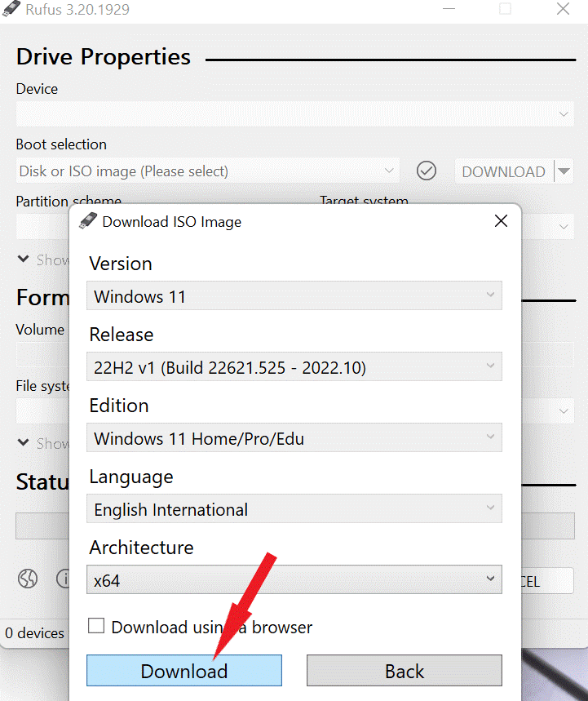Open the Version dropdown showing Windows 11
The height and width of the screenshot is (701, 588).
point(294,295)
